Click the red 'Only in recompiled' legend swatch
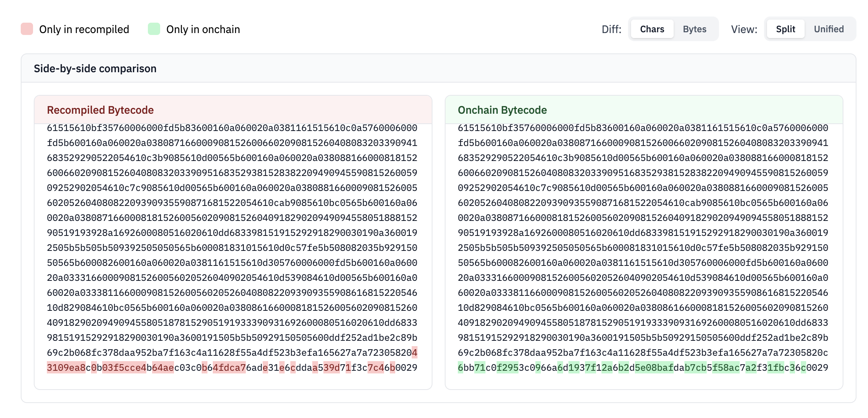Screen dimensions: 868x418 pos(27,28)
